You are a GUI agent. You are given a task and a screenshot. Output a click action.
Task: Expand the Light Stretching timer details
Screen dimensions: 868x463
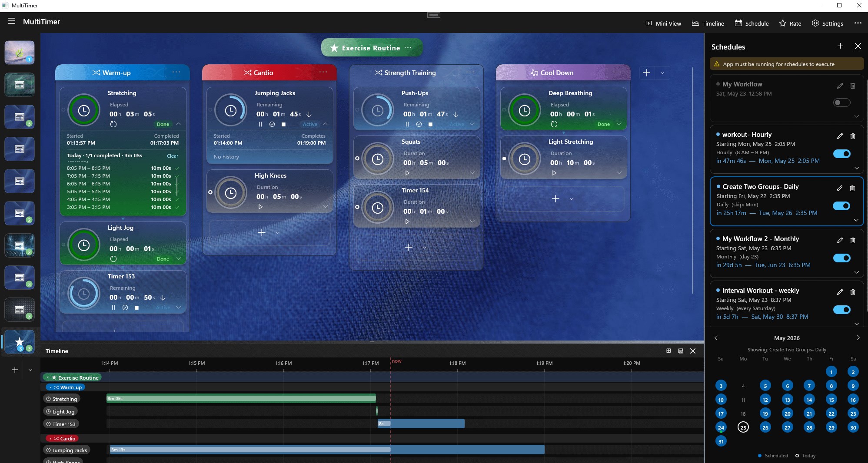click(619, 173)
